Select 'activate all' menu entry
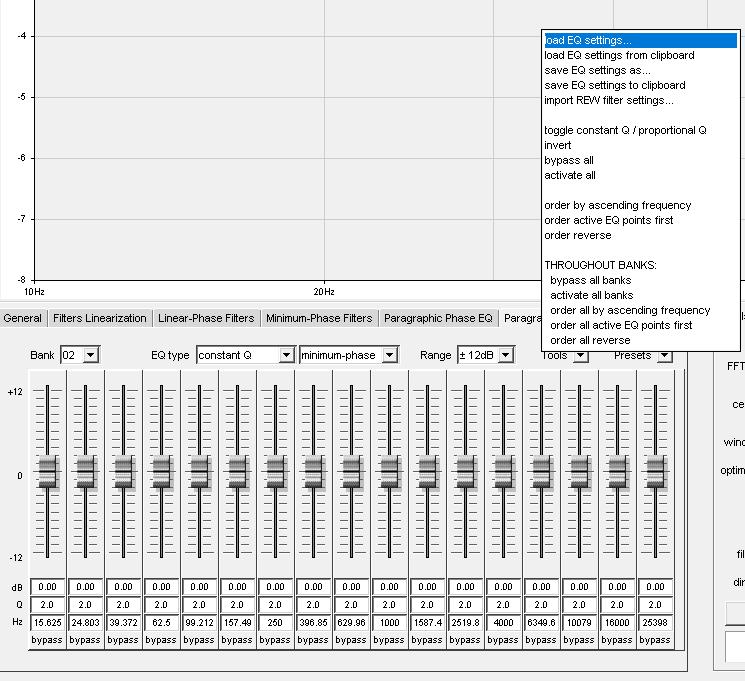745x681 pixels. click(570, 175)
